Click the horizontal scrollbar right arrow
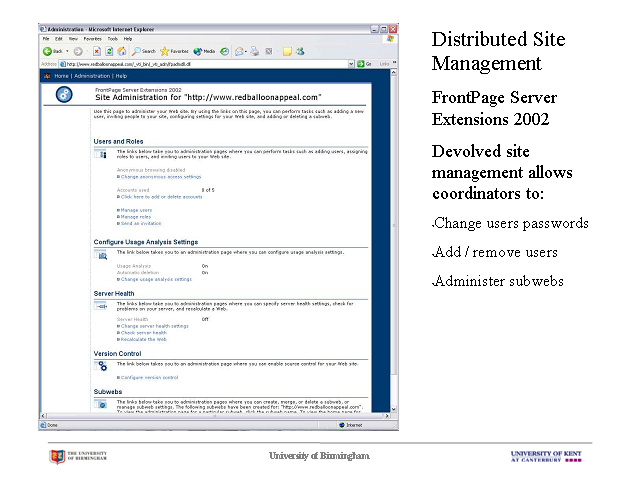 pyautogui.click(x=387, y=416)
